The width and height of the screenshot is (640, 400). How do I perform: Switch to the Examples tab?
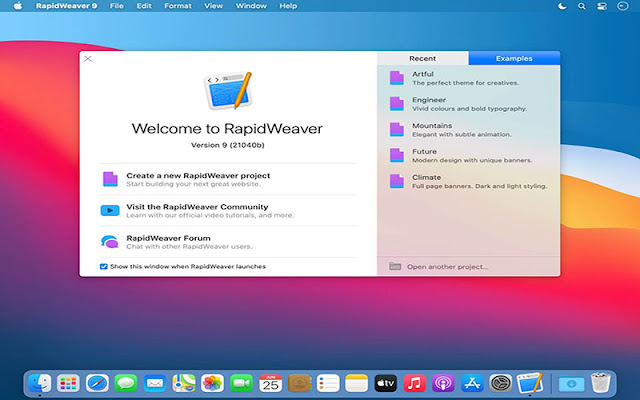pyautogui.click(x=514, y=58)
